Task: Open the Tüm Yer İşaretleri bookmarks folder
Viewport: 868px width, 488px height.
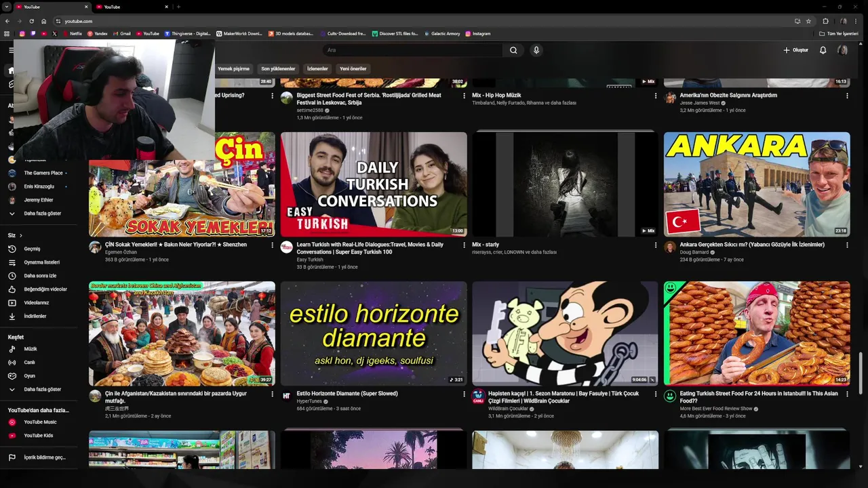Action: pos(838,33)
